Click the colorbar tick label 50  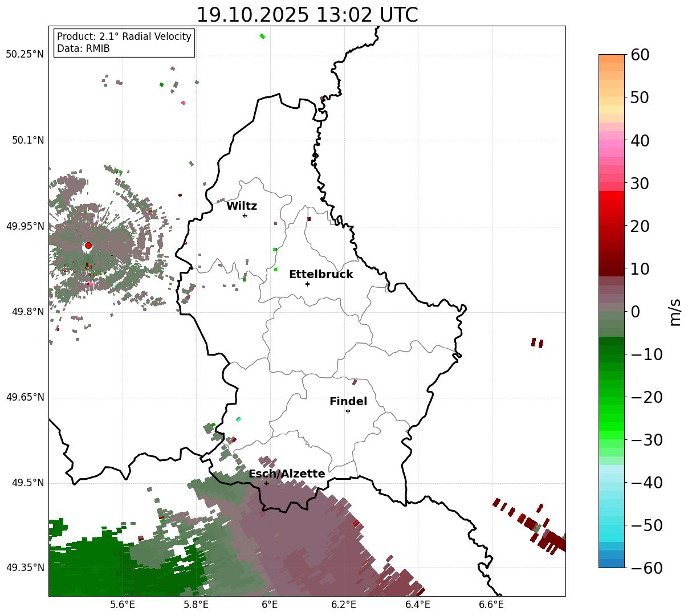[641, 97]
